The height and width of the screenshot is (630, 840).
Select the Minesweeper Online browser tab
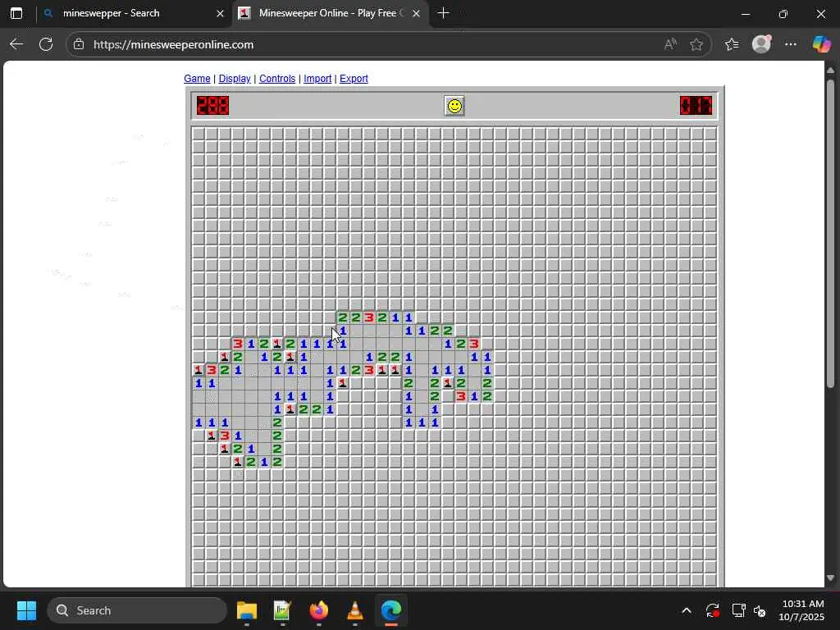click(x=331, y=13)
